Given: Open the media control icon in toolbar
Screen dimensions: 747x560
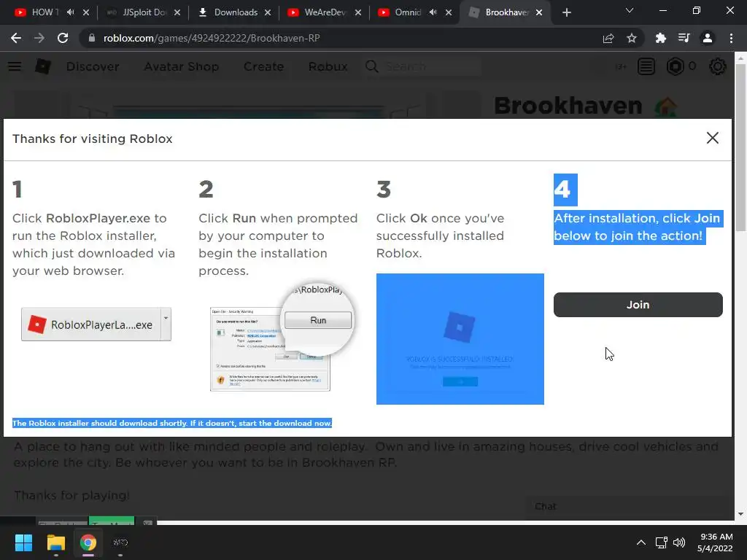Looking at the screenshot, I should 684,38.
